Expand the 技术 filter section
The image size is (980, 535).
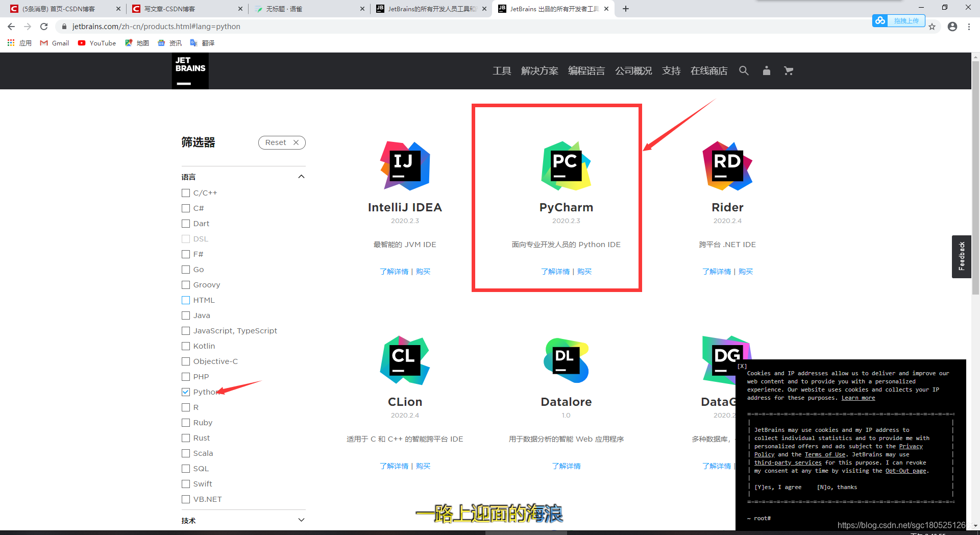(x=301, y=520)
